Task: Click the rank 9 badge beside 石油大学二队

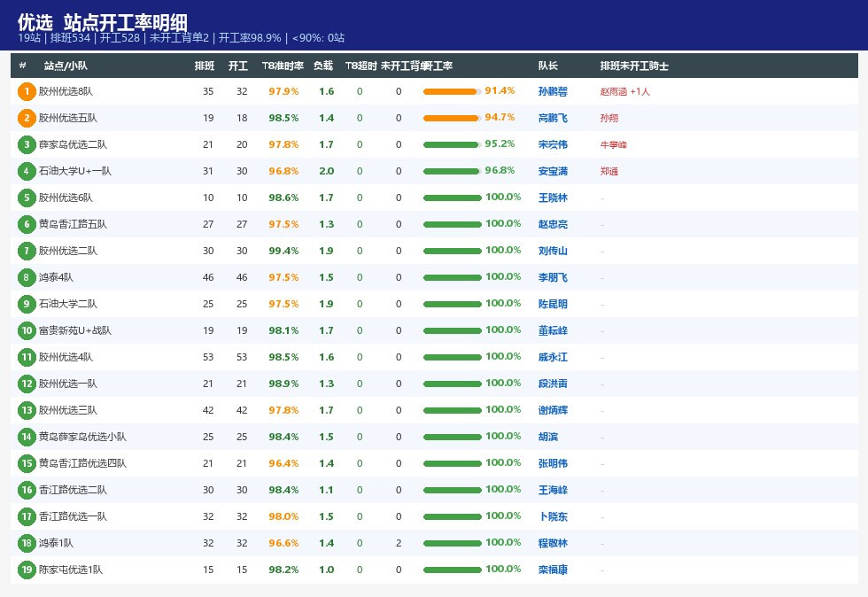Action: [27, 304]
